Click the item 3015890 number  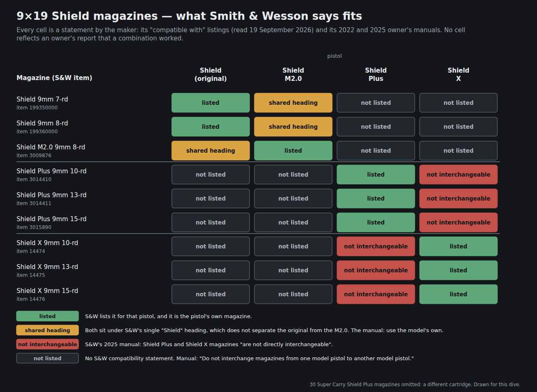tap(34, 227)
